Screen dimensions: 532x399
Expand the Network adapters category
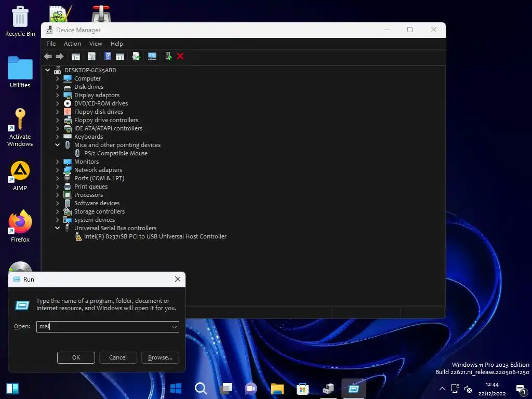pyautogui.click(x=57, y=170)
